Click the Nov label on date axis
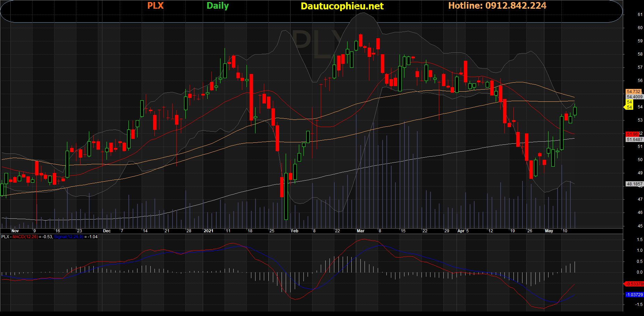This screenshot has height=316, width=644. pos(15,231)
